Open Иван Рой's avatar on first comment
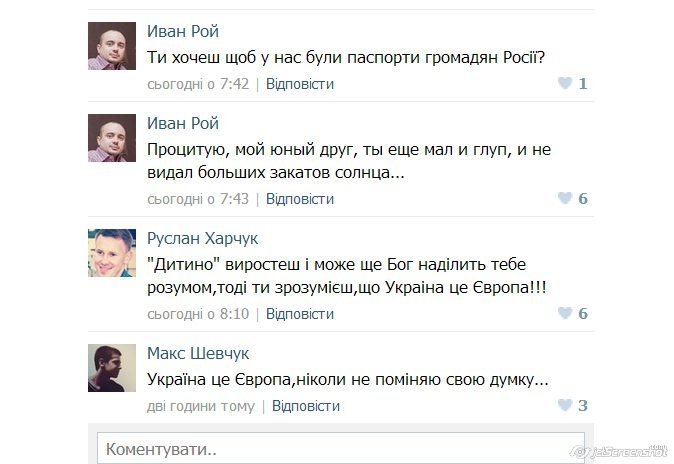 pos(112,46)
